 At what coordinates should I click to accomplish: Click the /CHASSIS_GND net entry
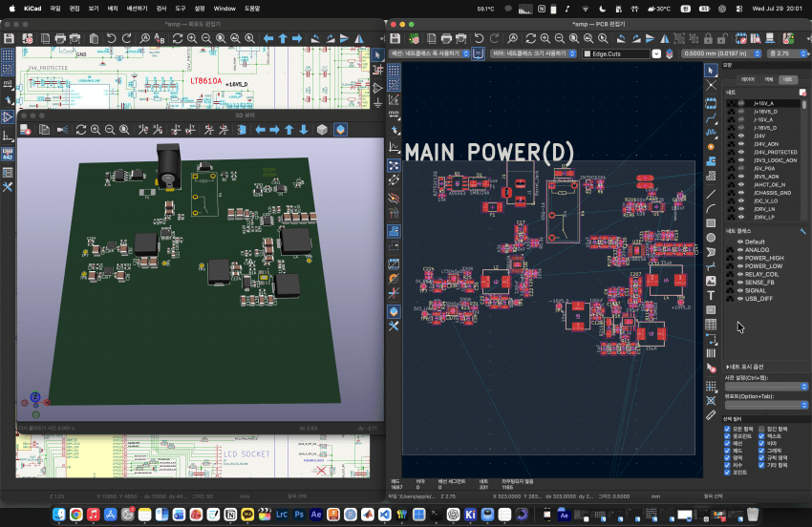click(x=772, y=193)
